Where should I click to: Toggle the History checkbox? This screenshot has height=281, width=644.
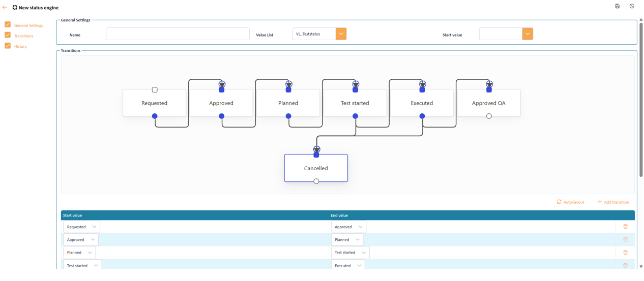pyautogui.click(x=8, y=46)
